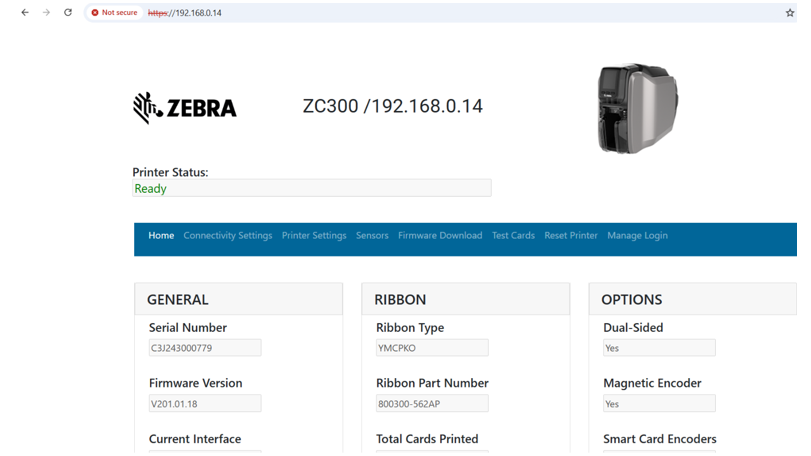
Task: Click the Serial Number field
Action: 205,348
